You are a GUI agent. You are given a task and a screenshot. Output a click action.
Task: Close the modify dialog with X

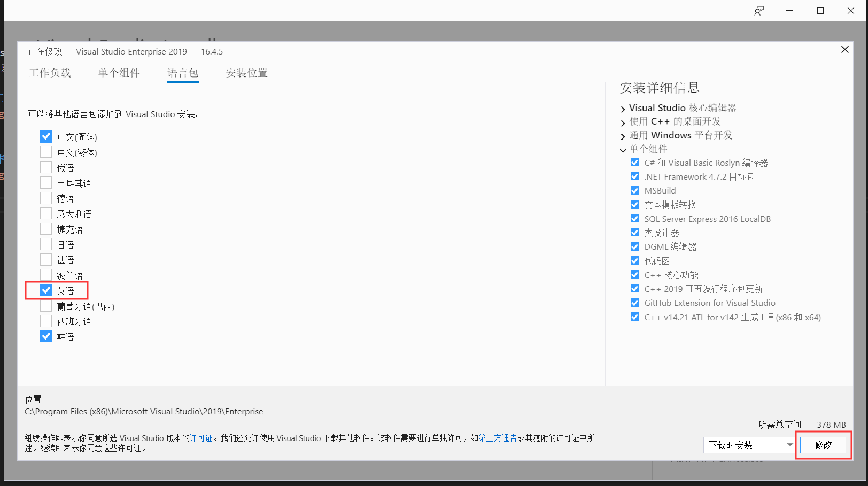click(x=845, y=49)
